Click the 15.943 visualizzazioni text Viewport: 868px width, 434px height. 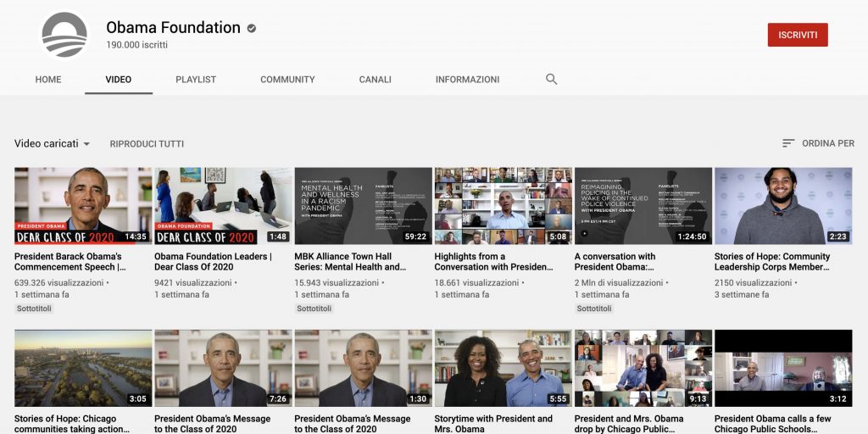(337, 283)
